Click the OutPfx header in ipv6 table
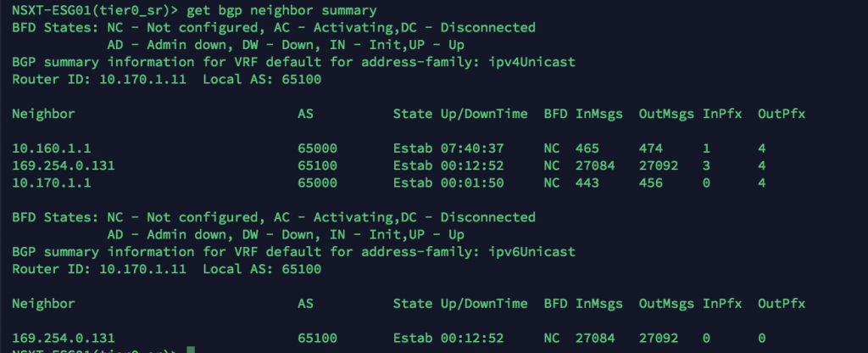This screenshot has height=353, width=868. (781, 304)
